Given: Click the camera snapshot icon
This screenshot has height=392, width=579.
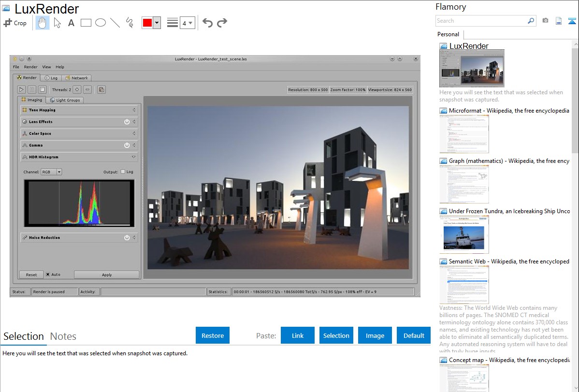Looking at the screenshot, I should (545, 21).
